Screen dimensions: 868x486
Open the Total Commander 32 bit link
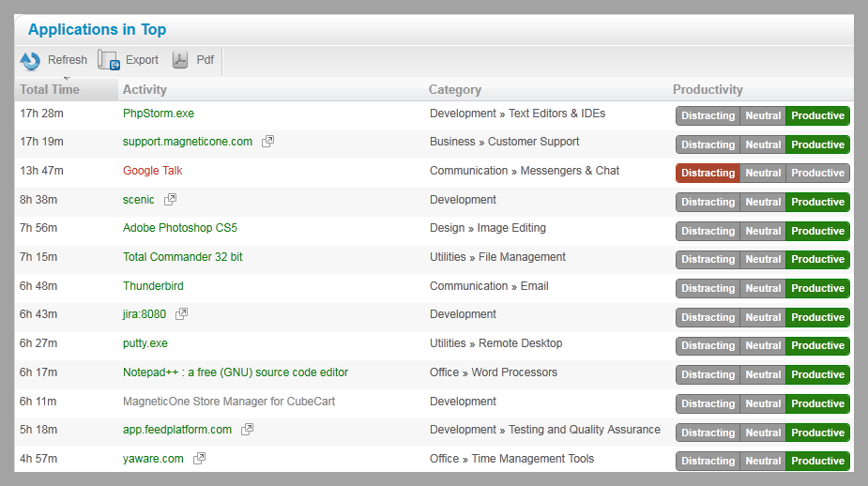point(183,257)
